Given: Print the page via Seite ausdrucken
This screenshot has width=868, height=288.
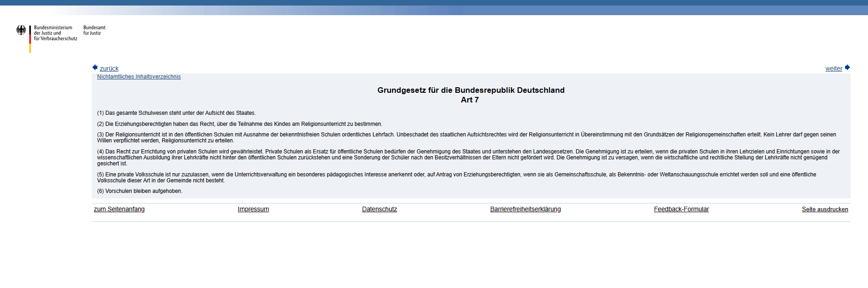Looking at the screenshot, I should pyautogui.click(x=824, y=209).
